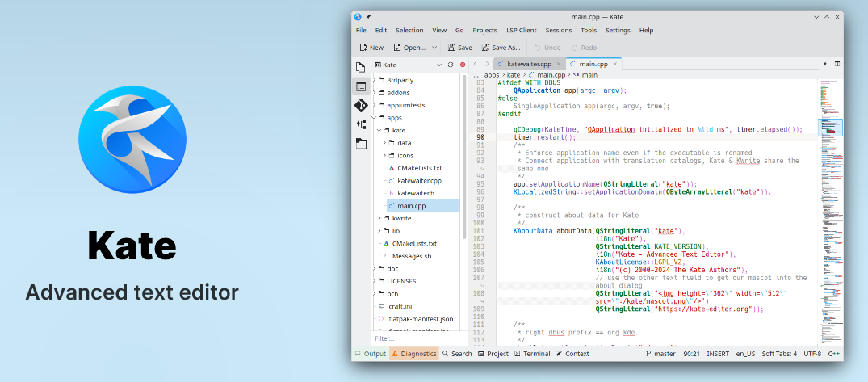Click the Soft Tabs: 4 indicator

tap(779, 354)
